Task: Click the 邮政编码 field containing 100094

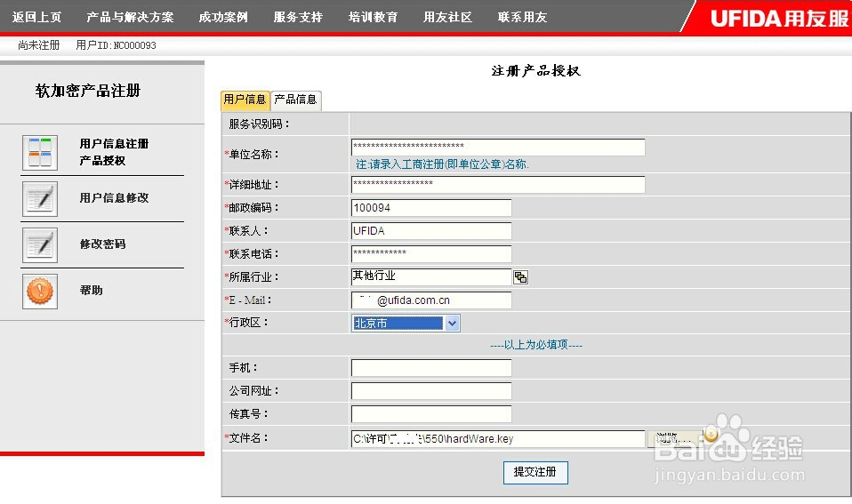Action: point(431,208)
